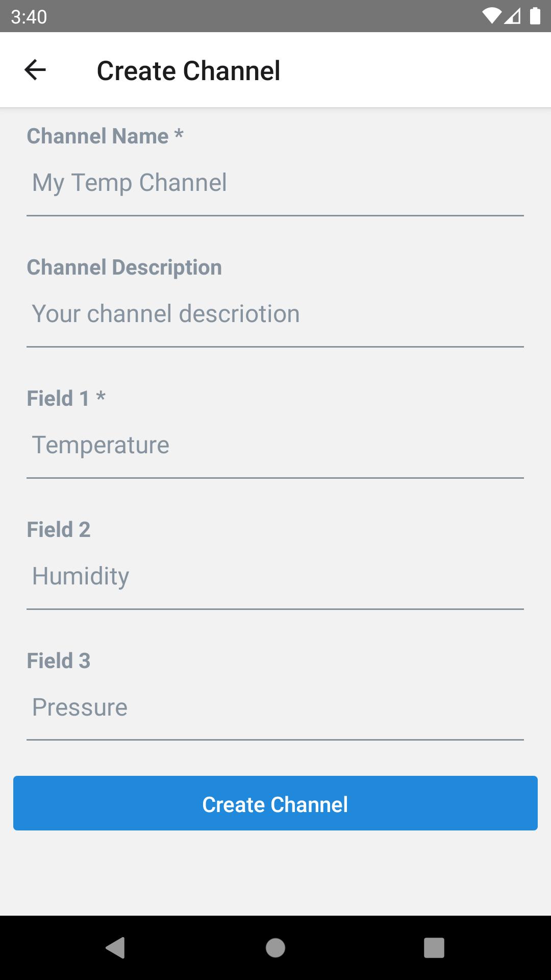Tap the clock showing 3:40

(29, 17)
